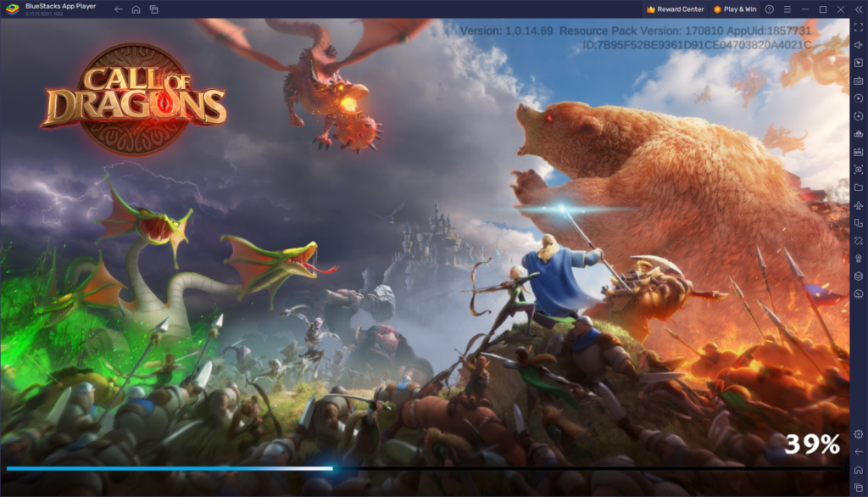868x497 pixels.
Task: Open the help question mark icon
Action: pyautogui.click(x=769, y=9)
